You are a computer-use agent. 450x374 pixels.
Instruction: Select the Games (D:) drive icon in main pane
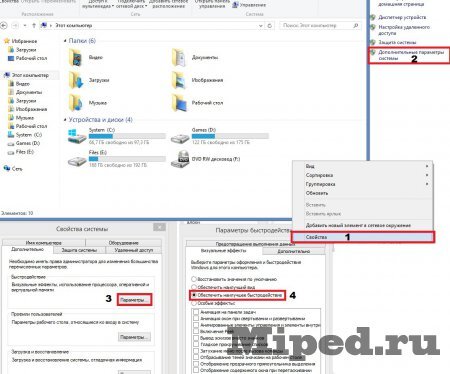pos(180,138)
